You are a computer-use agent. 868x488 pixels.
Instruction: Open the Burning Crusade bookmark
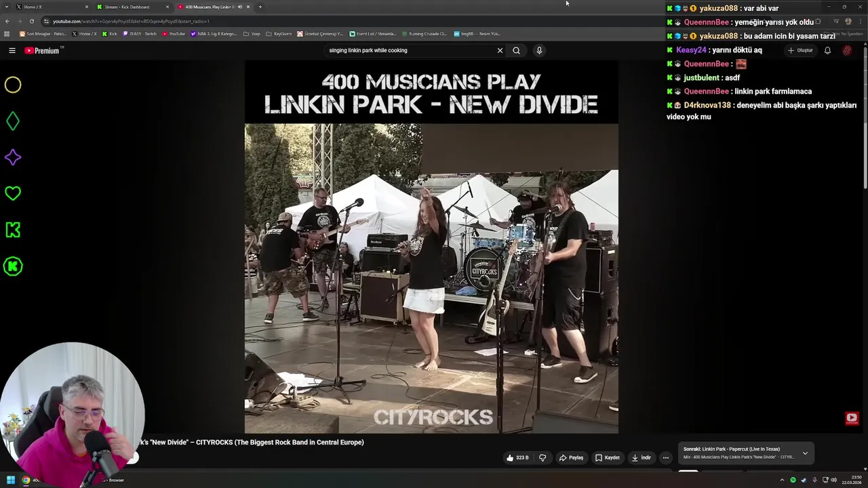click(x=425, y=34)
